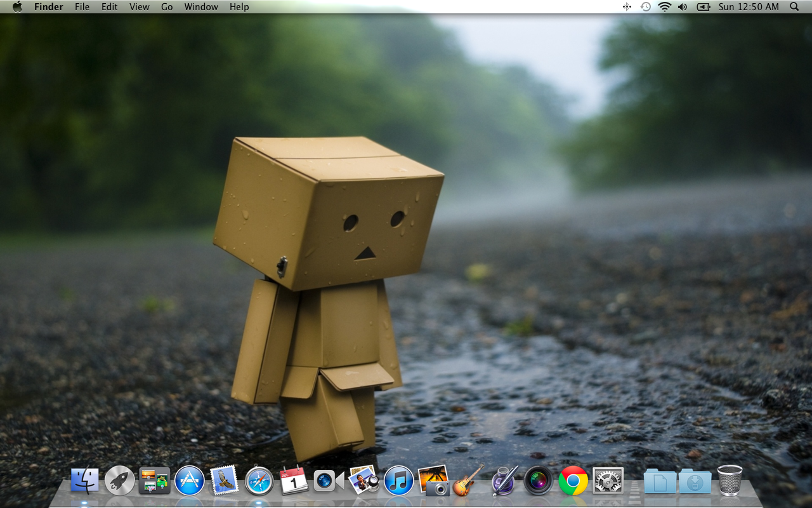Open Spotlight search magnifier
Viewport: 812px width, 508px height.
[x=794, y=6]
